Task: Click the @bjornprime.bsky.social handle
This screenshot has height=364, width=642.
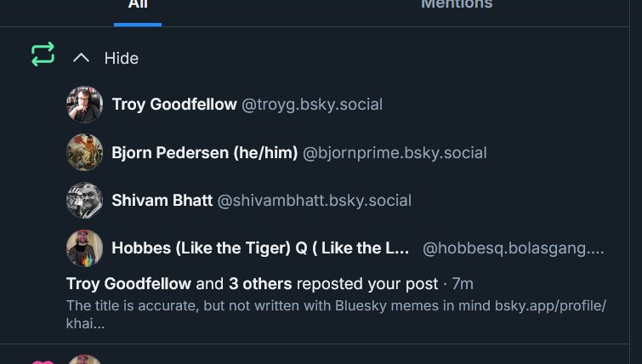Action: pos(395,153)
